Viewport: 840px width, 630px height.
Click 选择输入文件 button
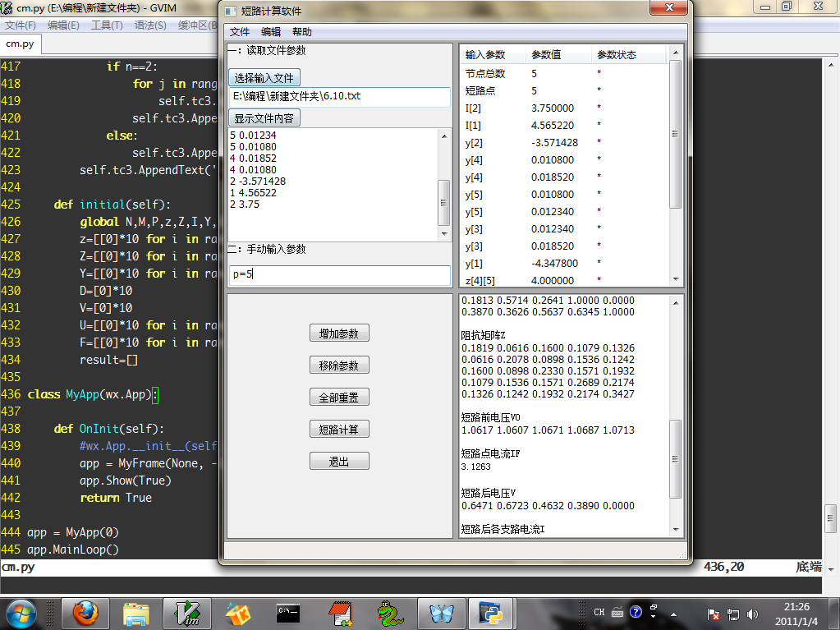click(264, 78)
